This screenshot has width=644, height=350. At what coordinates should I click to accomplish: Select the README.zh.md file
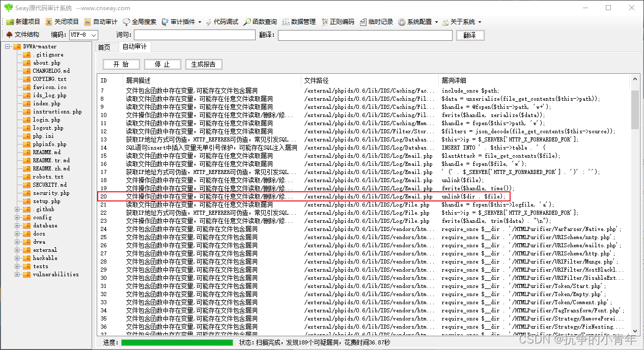tap(51, 168)
